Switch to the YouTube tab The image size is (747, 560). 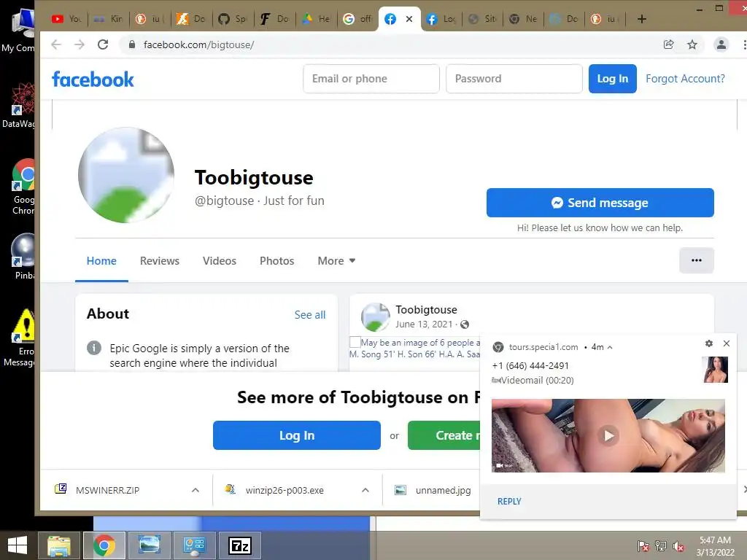click(x=66, y=19)
